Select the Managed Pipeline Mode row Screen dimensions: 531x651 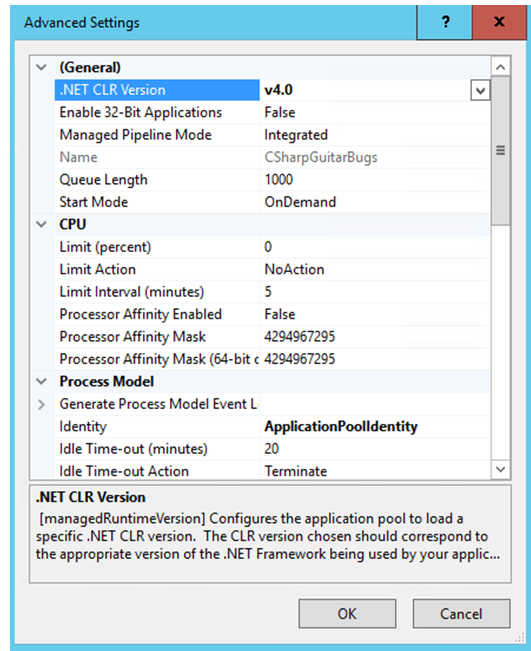272,135
